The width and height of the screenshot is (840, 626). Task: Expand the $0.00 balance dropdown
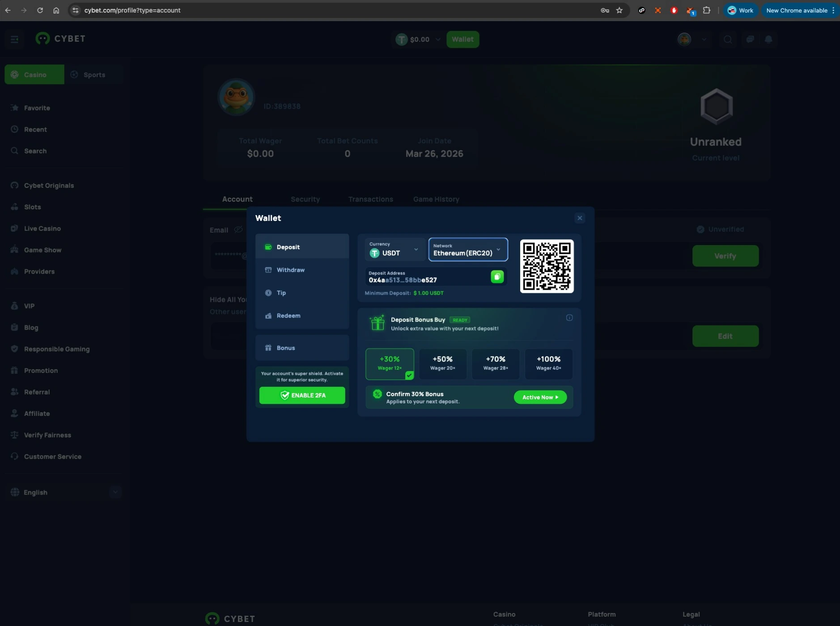click(418, 39)
